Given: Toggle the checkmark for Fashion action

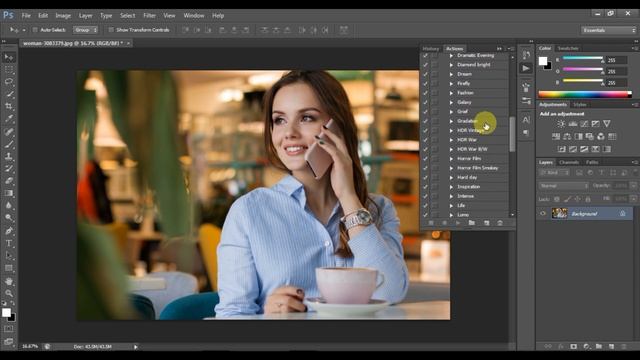Looking at the screenshot, I should 426,93.
